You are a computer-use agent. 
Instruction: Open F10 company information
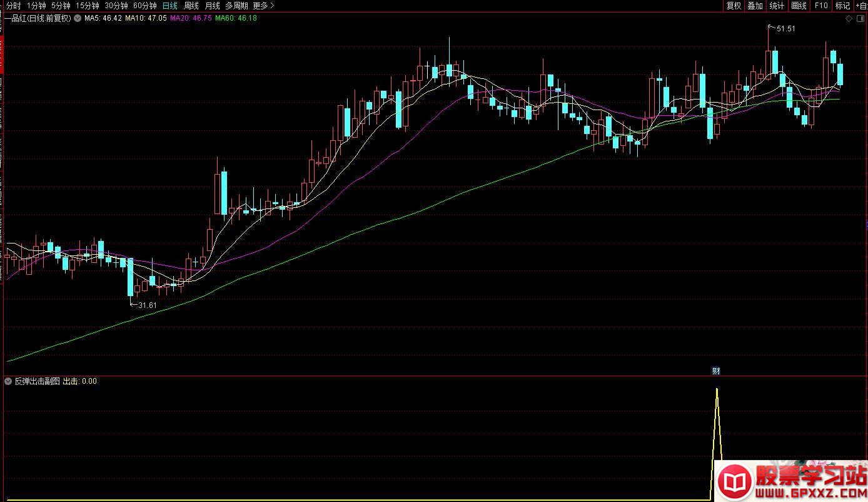820,6
